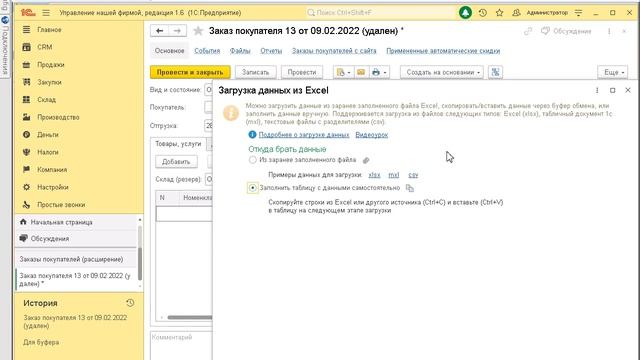This screenshot has height=360, width=640.
Task: Open the 1C main menu hamburger icon
Action: point(46,13)
